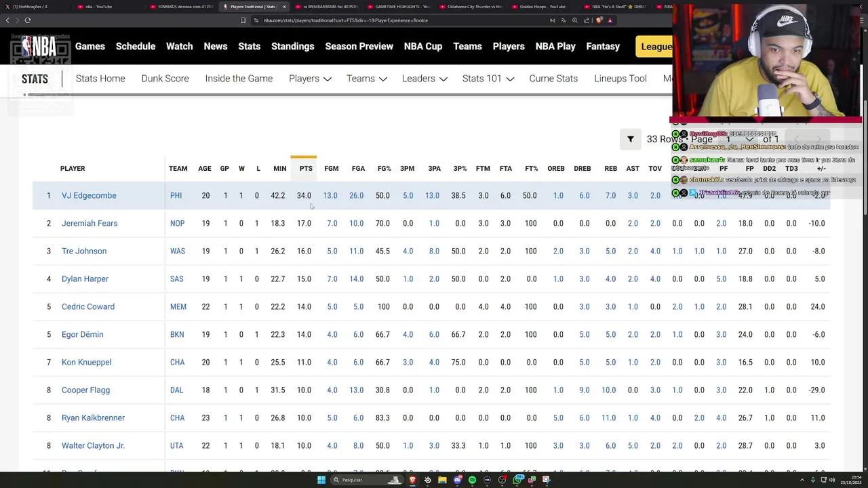Sort by the 3P% column header
Viewport: 868px width, 488px height.
(460, 168)
